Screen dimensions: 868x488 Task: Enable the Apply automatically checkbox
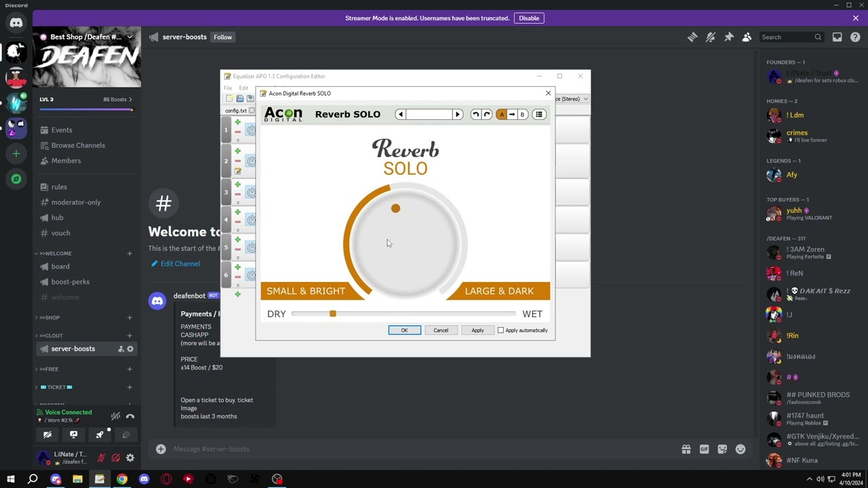501,330
